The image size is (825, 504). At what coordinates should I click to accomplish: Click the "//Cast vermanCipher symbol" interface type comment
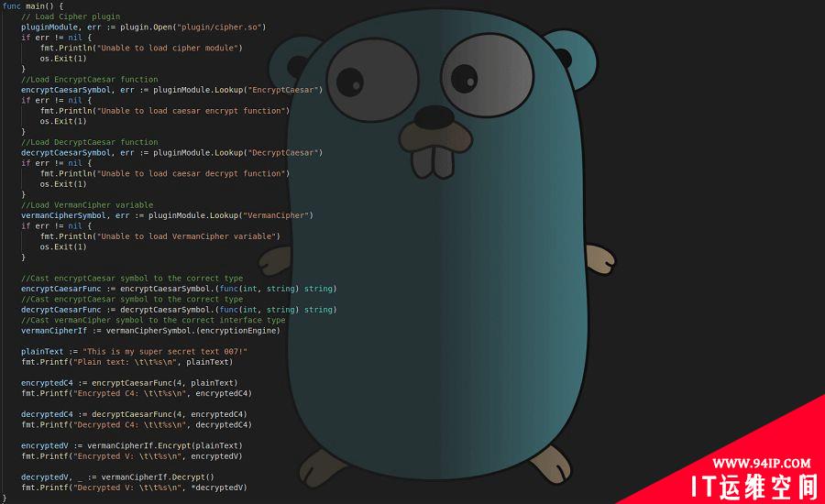(153, 321)
